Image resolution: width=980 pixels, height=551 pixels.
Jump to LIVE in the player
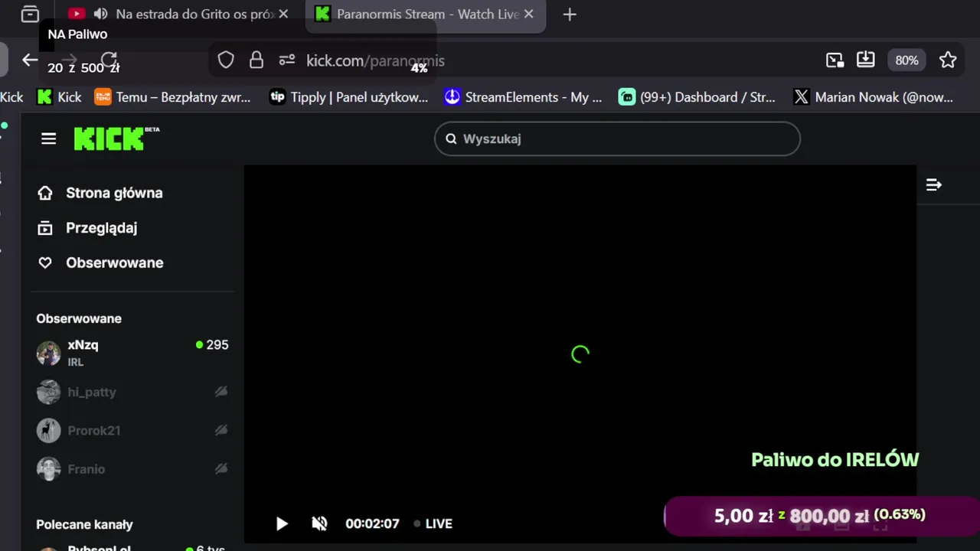click(x=433, y=523)
